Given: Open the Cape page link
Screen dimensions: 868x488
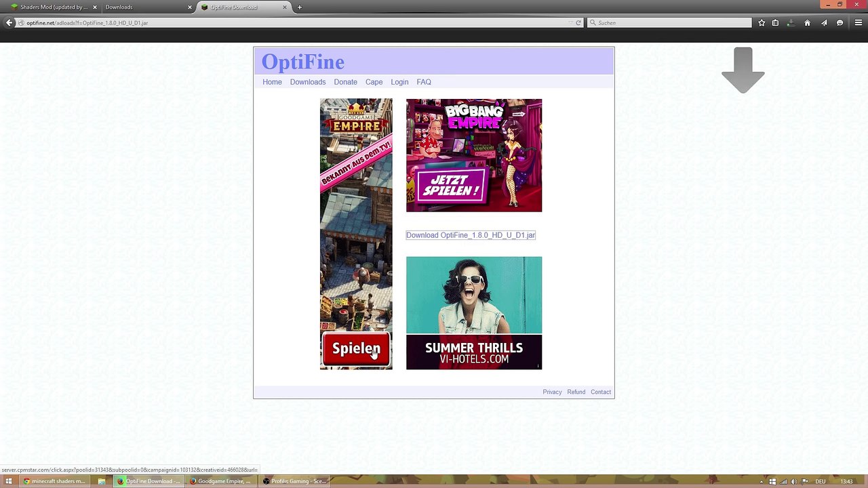Looking at the screenshot, I should pos(374,82).
